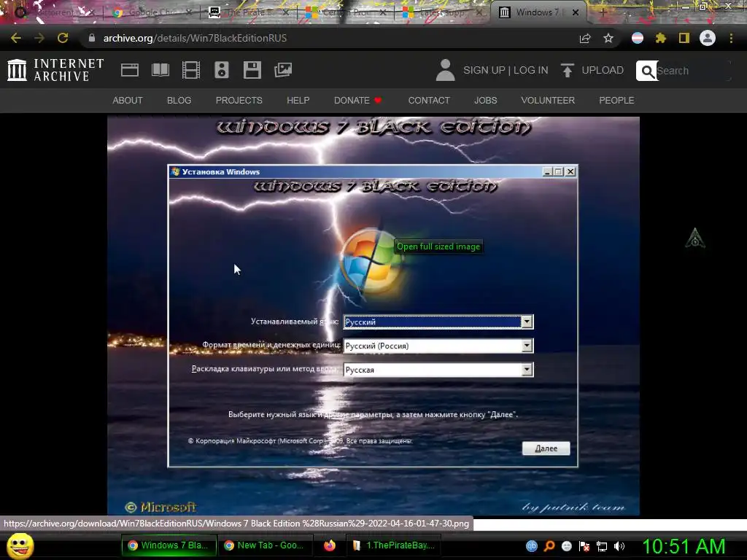This screenshot has width=747, height=560.
Task: Open the Extensions puzzle-piece icon
Action: click(x=661, y=38)
